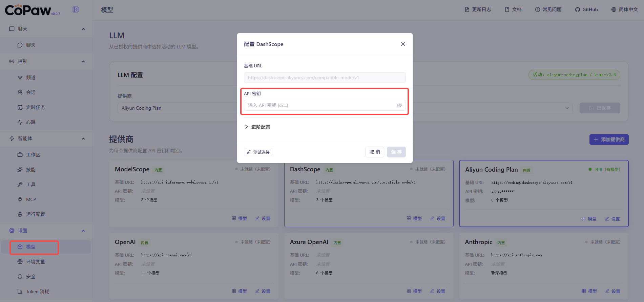Toggle API key visibility eye icon

click(x=399, y=105)
